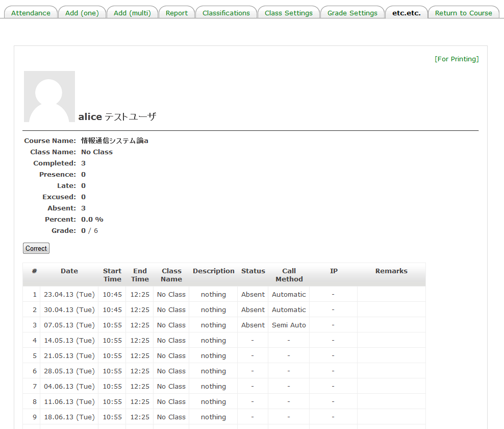
Task: Switch to the Add (one) tab
Action: tap(82, 13)
